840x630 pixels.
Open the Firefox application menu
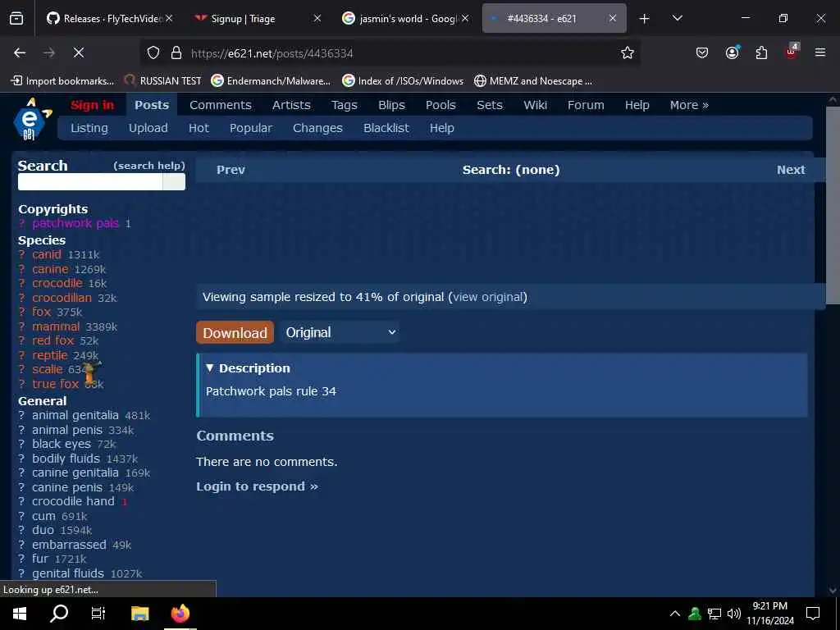(820, 52)
